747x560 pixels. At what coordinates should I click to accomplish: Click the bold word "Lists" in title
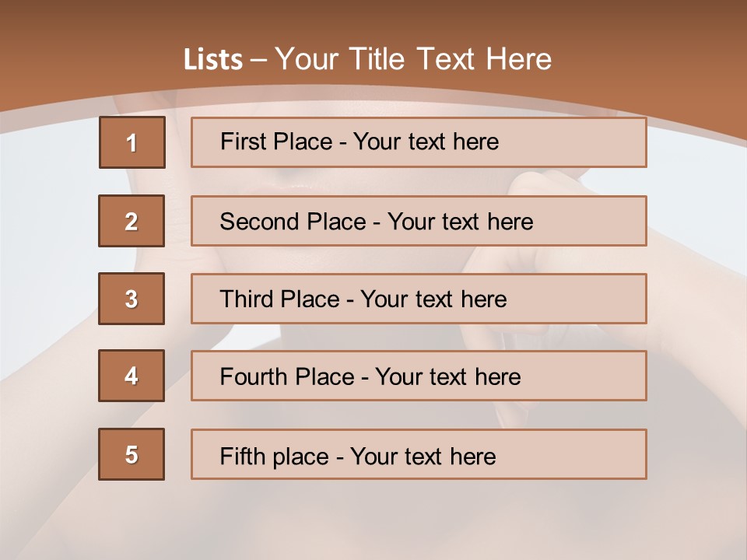(212, 60)
